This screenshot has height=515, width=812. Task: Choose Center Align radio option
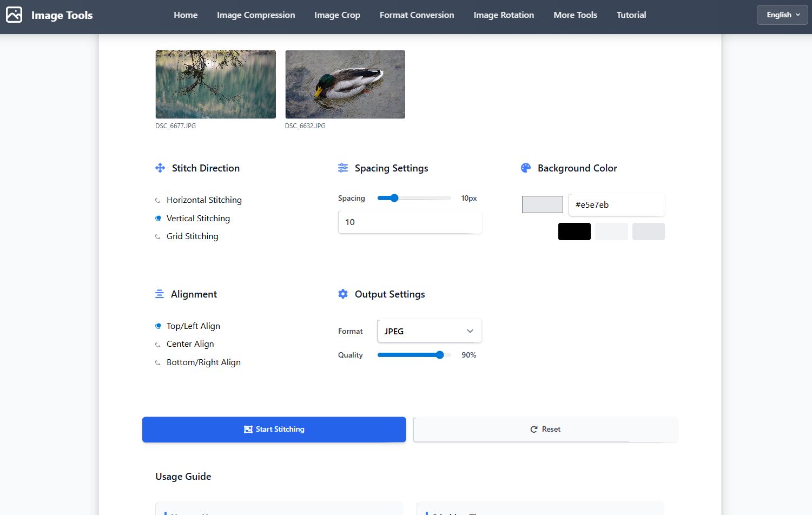(x=158, y=344)
